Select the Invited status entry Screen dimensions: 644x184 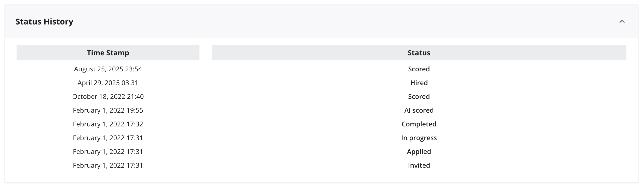(419, 165)
